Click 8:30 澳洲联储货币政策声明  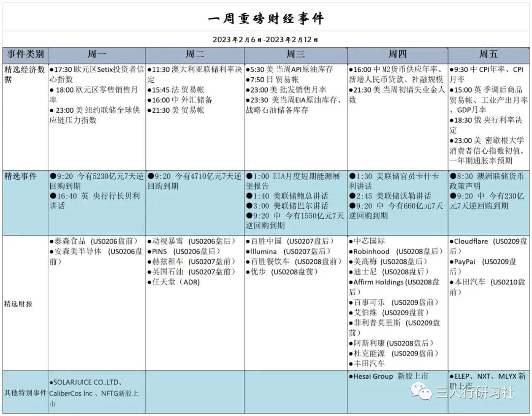point(487,181)
